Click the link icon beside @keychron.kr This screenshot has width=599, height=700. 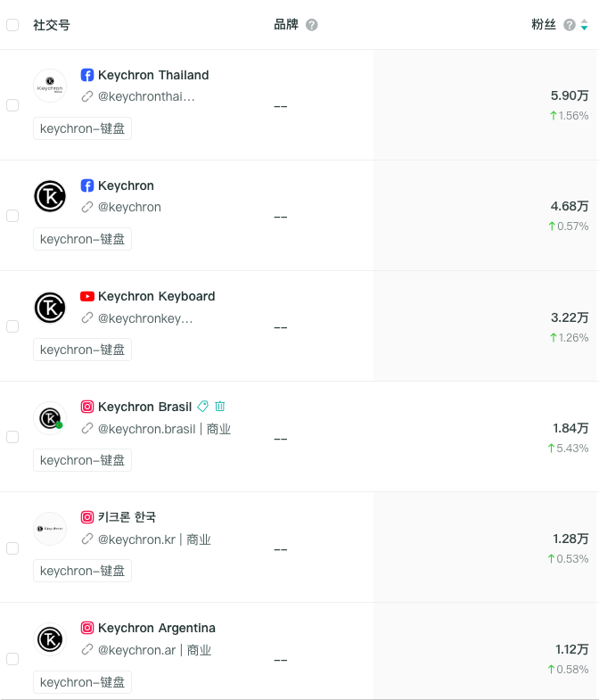click(87, 539)
